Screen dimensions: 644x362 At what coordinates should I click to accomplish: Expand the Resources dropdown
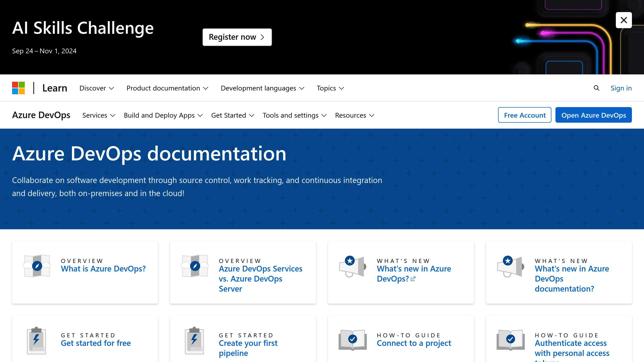(355, 115)
